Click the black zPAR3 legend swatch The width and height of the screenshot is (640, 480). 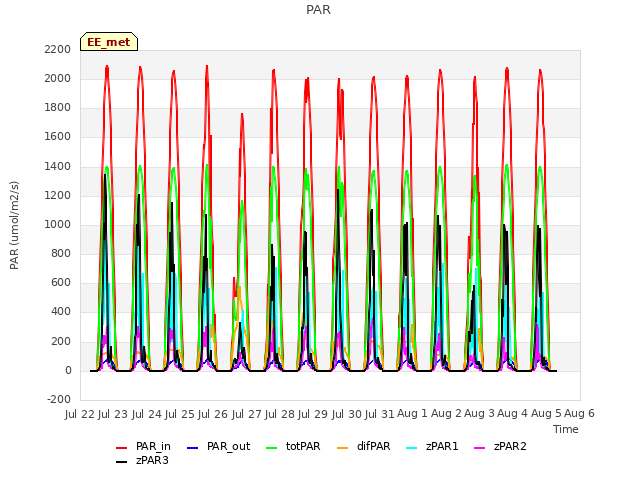click(x=122, y=462)
